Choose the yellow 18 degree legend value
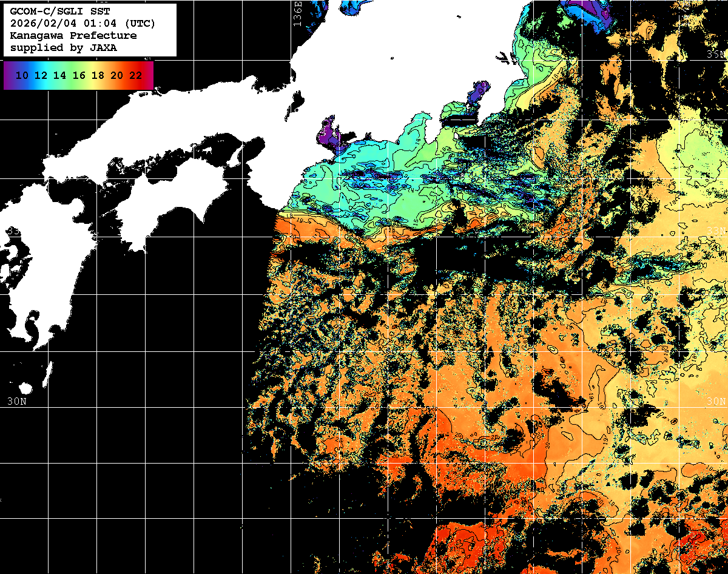This screenshot has width=728, height=574. point(98,75)
